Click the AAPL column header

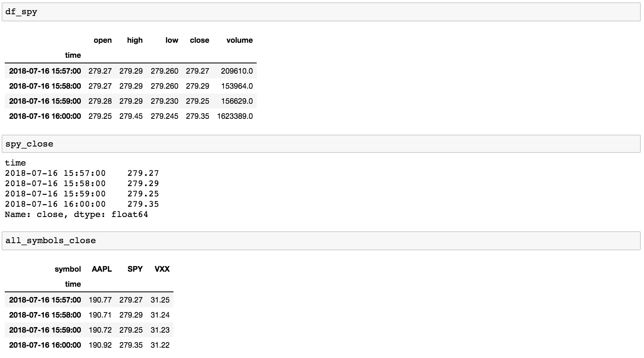point(102,269)
